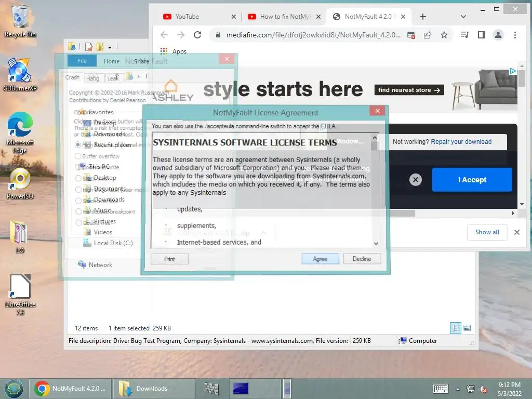Open Chrome profile avatar

[x=498, y=35]
